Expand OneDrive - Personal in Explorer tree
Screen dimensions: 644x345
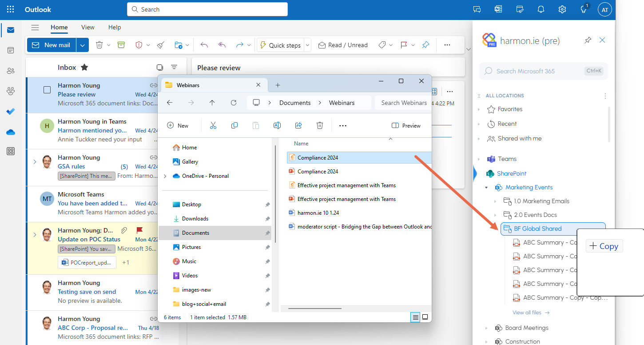(x=165, y=176)
